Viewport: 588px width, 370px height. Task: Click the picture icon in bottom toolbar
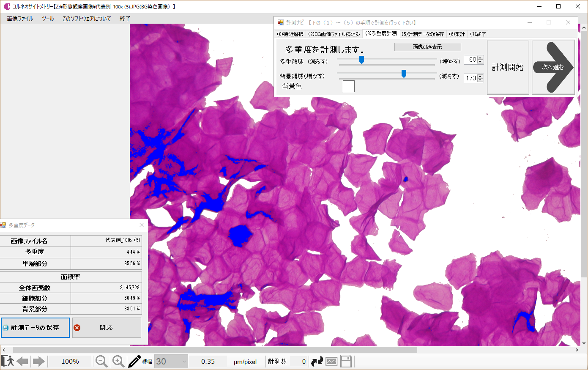331,361
